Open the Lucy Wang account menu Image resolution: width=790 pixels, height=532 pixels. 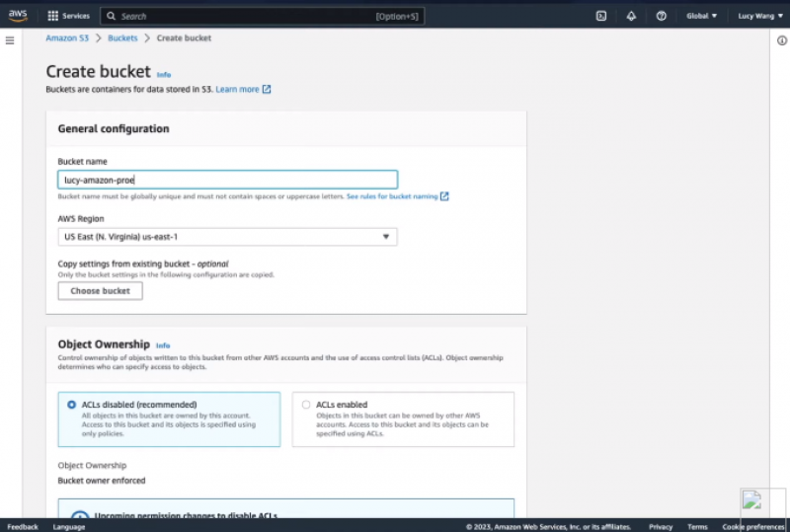tap(760, 16)
